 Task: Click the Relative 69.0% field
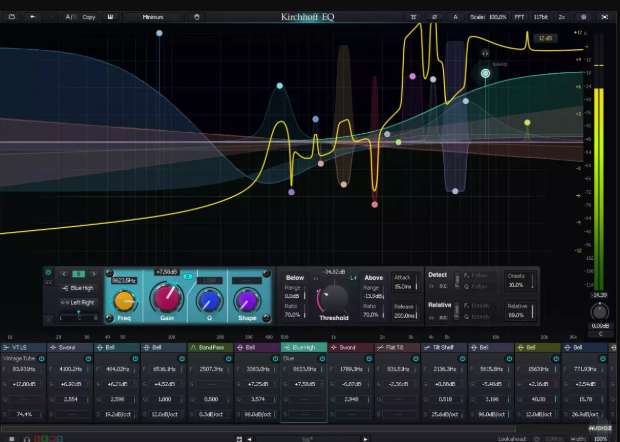[520, 311]
